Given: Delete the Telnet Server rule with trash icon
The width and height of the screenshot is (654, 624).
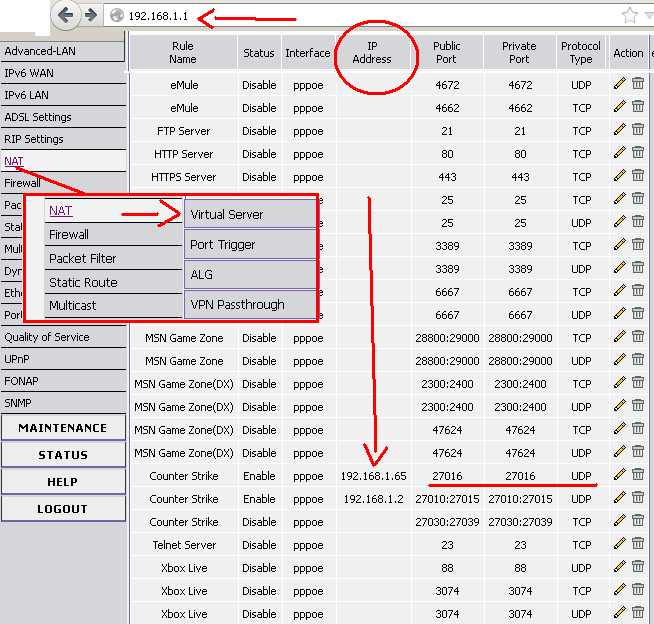Looking at the screenshot, I should point(638,544).
